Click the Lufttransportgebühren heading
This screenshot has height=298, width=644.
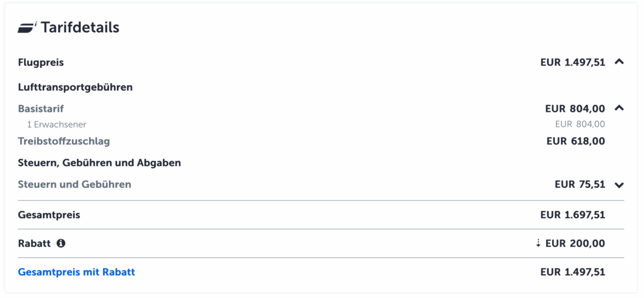click(75, 87)
